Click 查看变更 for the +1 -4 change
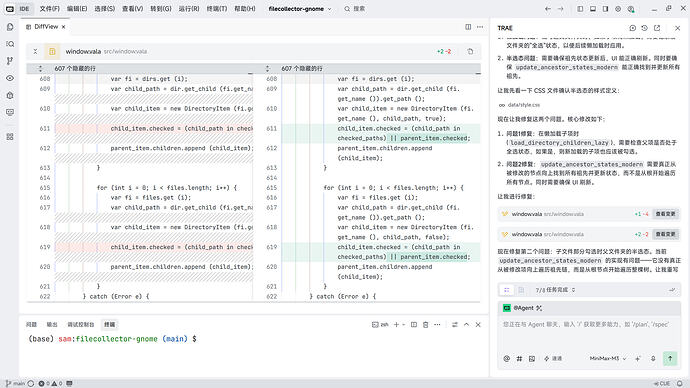This screenshot has height=388, width=690. 665,214
